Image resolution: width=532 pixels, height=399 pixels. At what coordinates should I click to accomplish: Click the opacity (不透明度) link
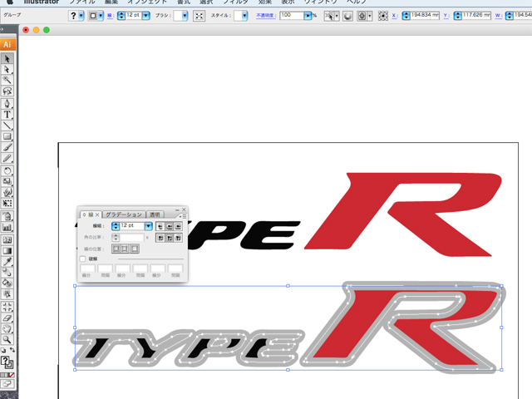coord(266,16)
